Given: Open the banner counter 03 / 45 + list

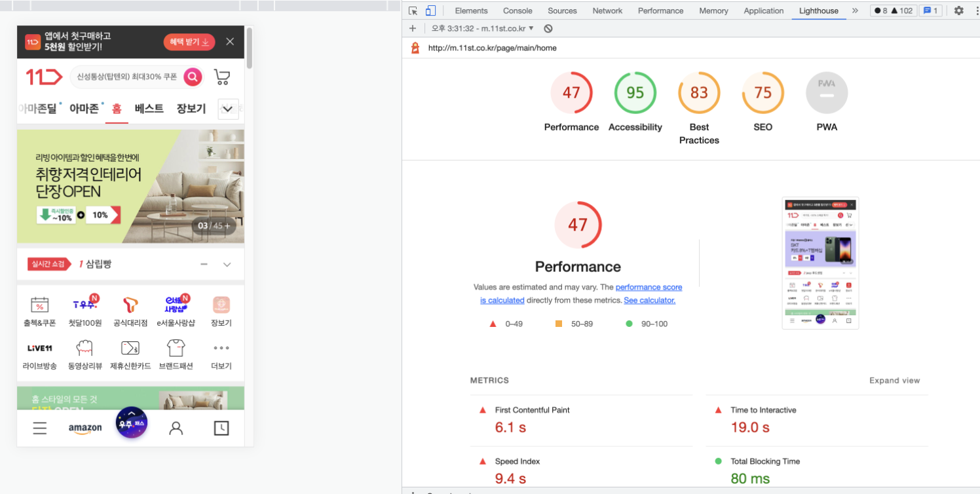Looking at the screenshot, I should [214, 226].
